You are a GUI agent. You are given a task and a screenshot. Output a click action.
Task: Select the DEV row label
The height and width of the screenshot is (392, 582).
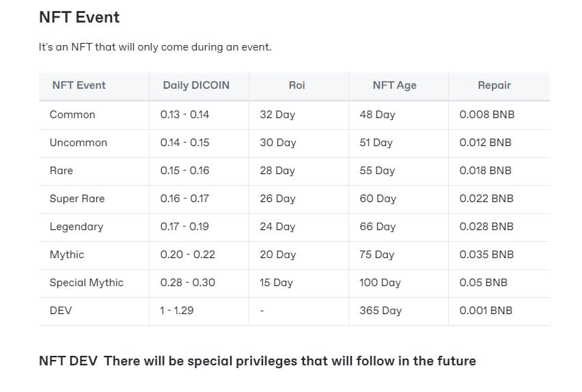[x=61, y=311]
